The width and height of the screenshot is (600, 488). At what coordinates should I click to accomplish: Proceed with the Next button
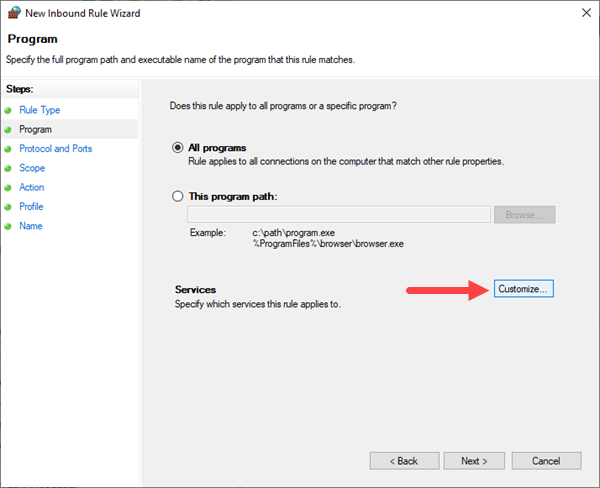point(474,461)
